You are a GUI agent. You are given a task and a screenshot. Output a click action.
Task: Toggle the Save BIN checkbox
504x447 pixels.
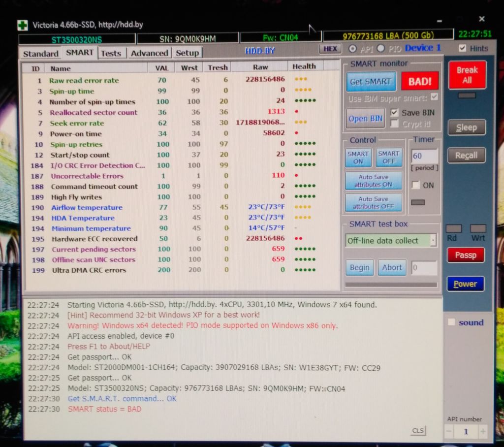394,113
